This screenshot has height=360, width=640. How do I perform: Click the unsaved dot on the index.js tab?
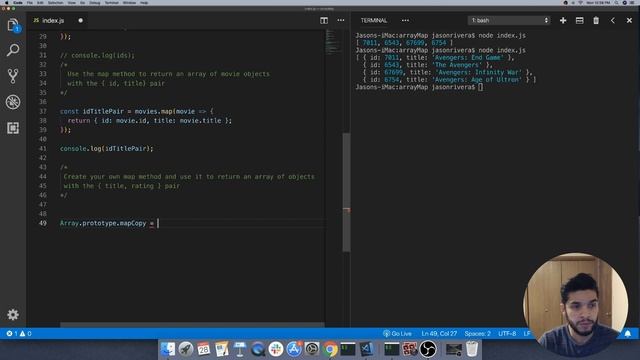pyautogui.click(x=80, y=20)
